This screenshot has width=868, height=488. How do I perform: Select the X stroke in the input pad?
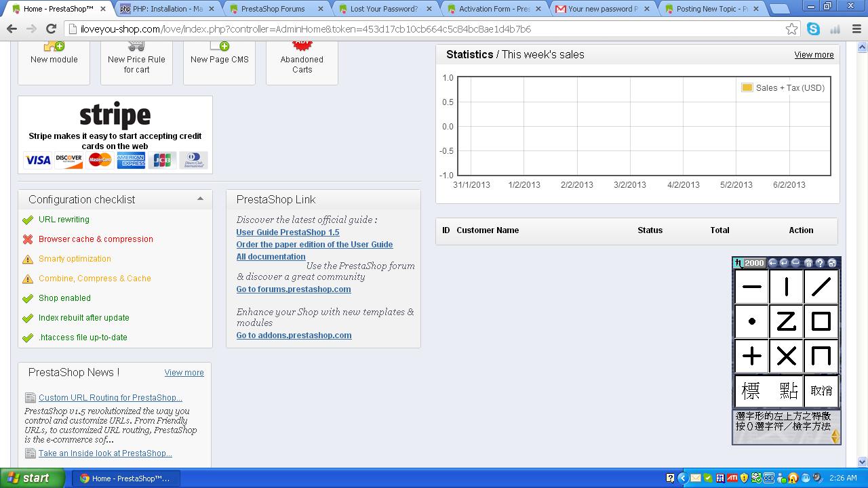(786, 356)
